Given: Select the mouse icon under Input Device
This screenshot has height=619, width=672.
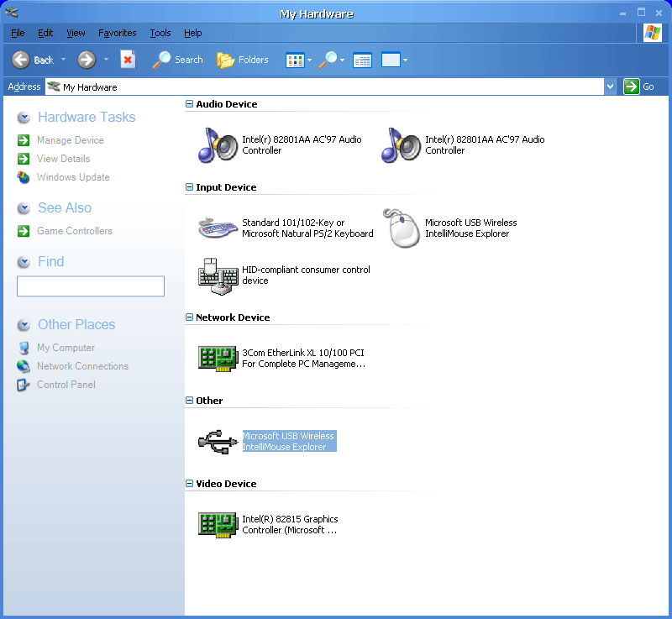Looking at the screenshot, I should (x=402, y=228).
